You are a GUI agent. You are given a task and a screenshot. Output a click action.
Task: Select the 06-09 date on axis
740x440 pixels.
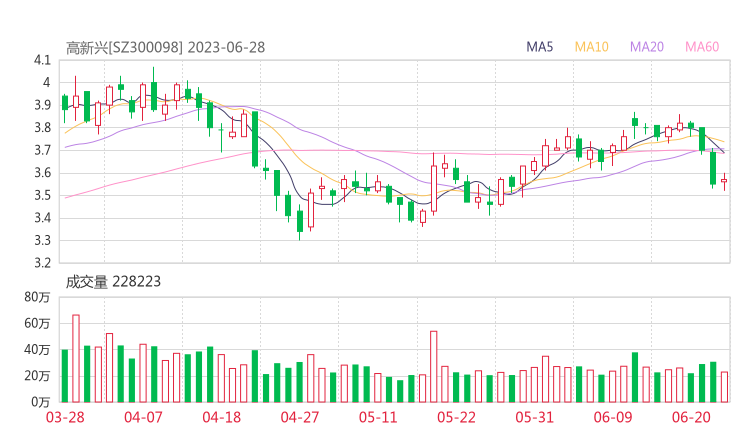tap(613, 417)
